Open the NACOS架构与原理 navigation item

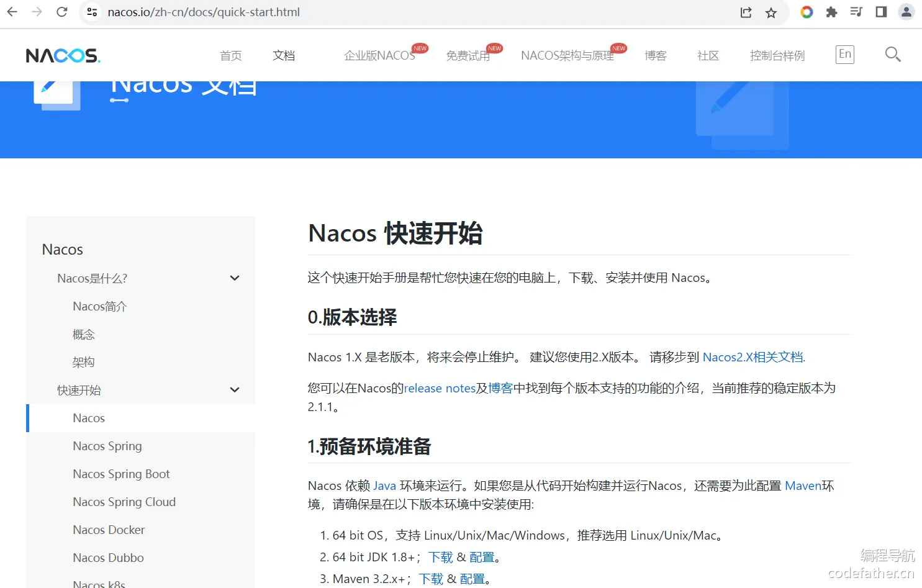click(567, 56)
